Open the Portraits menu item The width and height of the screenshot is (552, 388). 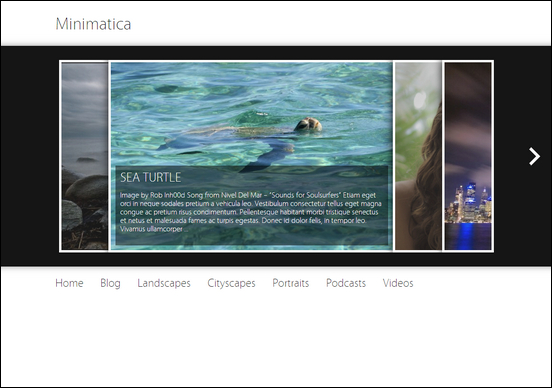pyautogui.click(x=290, y=283)
